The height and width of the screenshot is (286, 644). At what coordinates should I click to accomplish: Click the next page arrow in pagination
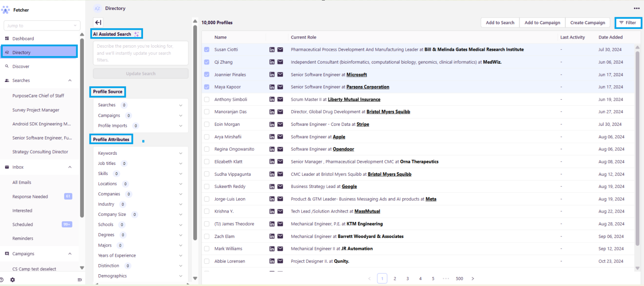point(473,279)
